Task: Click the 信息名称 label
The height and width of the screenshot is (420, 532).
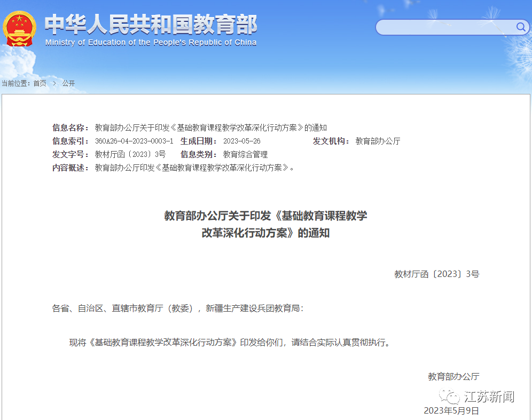Action: (71, 128)
